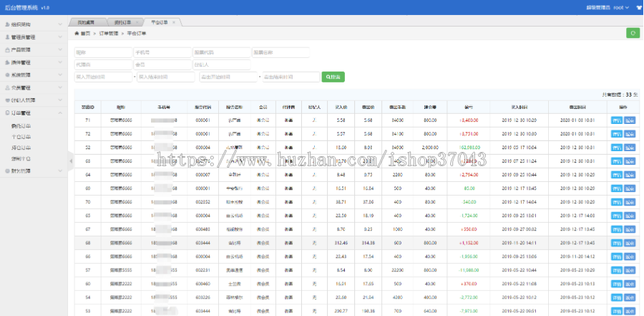Click the 组织架构 sidebar icon
This screenshot has height=316, width=644.
8,24
